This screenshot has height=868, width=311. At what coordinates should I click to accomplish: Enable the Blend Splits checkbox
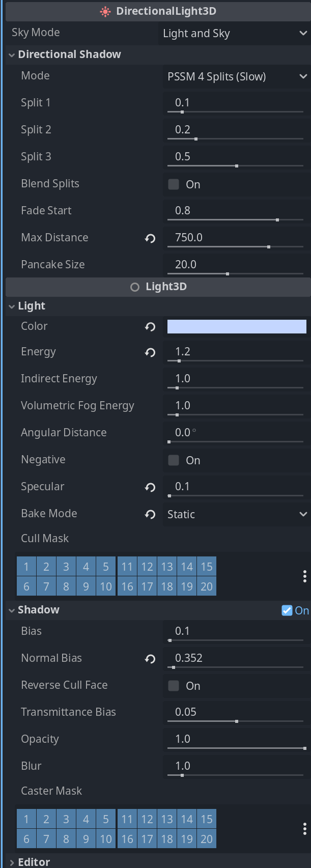tap(174, 184)
